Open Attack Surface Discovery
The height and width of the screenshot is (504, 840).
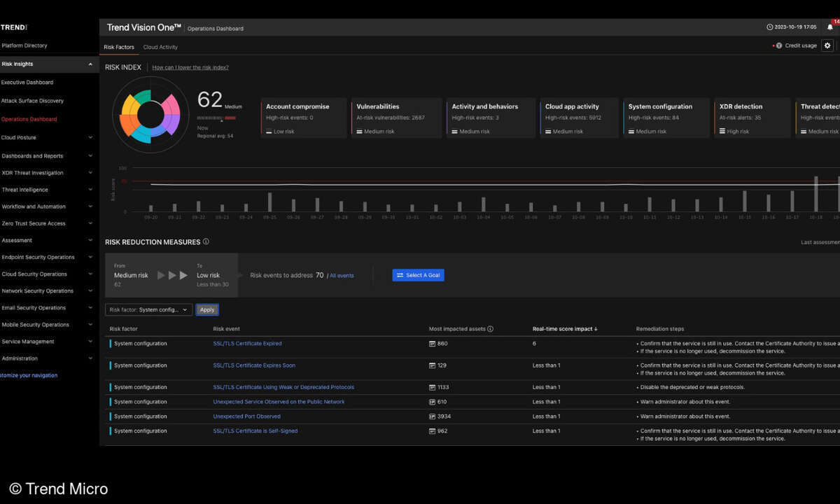click(x=32, y=101)
